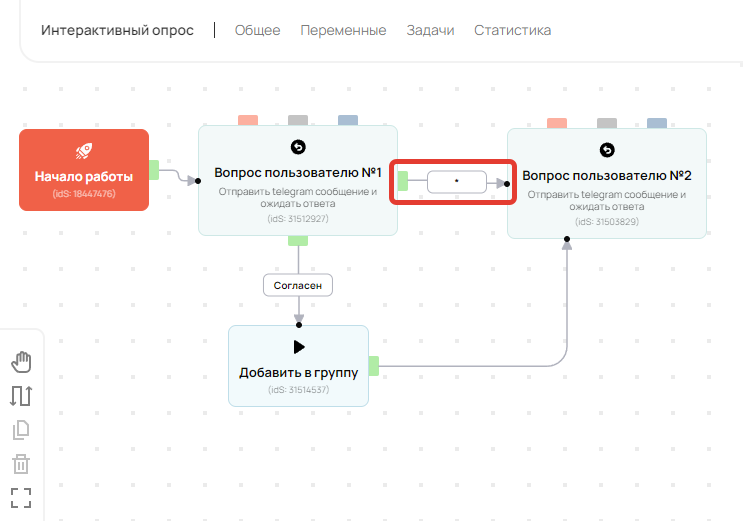Click input point of Вопрос пользователю №1
Screen dimensions: 743x521
pos(198,181)
